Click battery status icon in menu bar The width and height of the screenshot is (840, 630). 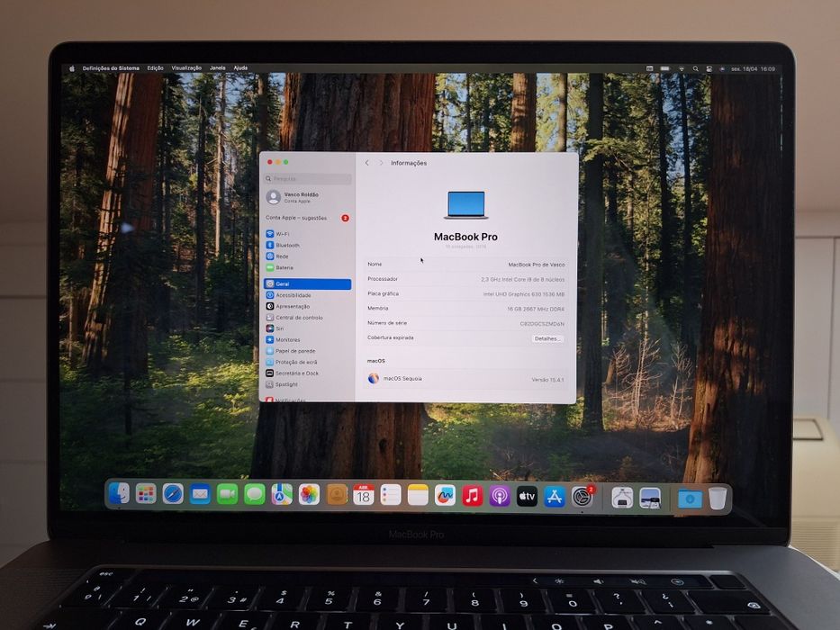[x=664, y=69]
